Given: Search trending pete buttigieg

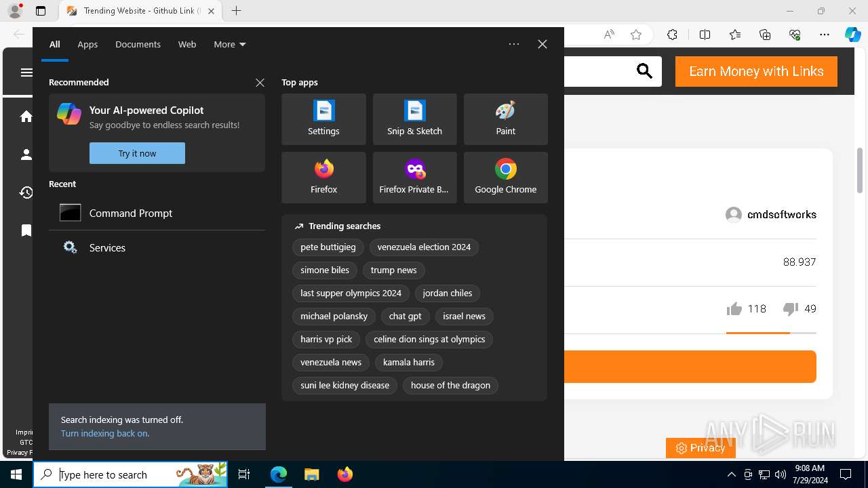Looking at the screenshot, I should [328, 247].
